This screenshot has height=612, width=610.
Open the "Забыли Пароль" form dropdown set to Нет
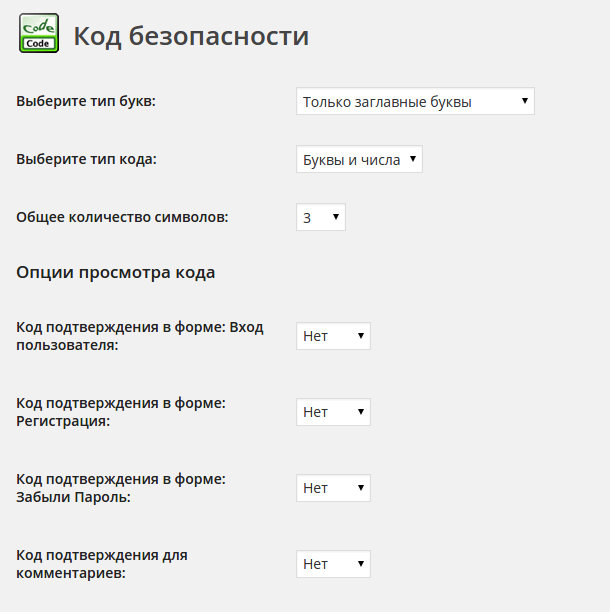pos(332,488)
